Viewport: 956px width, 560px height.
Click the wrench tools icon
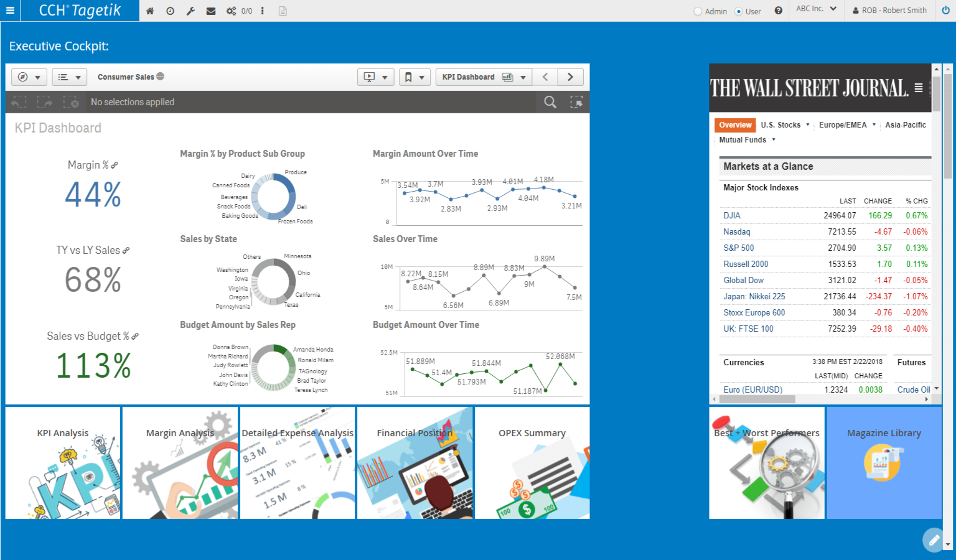click(x=190, y=11)
